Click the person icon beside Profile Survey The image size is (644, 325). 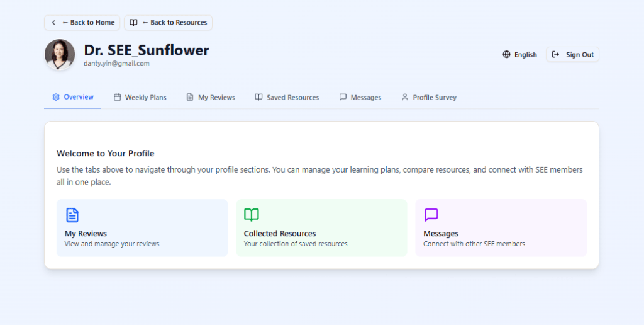coord(405,98)
